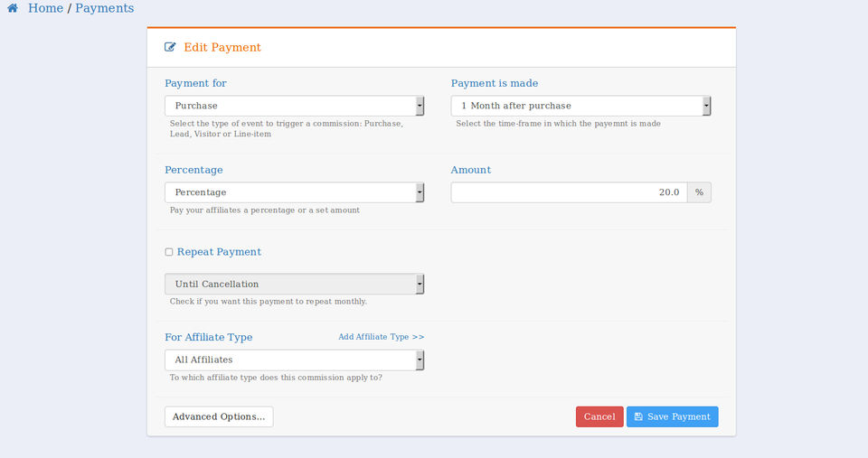Click the floppy disk save icon

tap(638, 416)
